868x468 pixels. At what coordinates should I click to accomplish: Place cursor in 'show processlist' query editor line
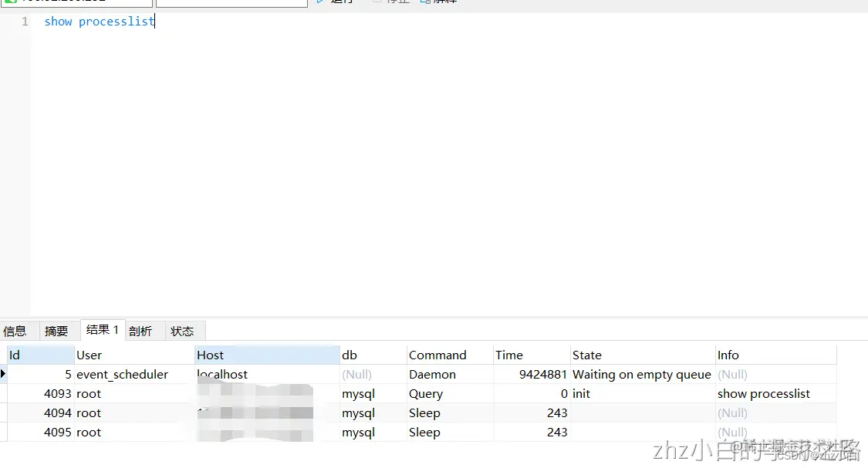point(100,22)
